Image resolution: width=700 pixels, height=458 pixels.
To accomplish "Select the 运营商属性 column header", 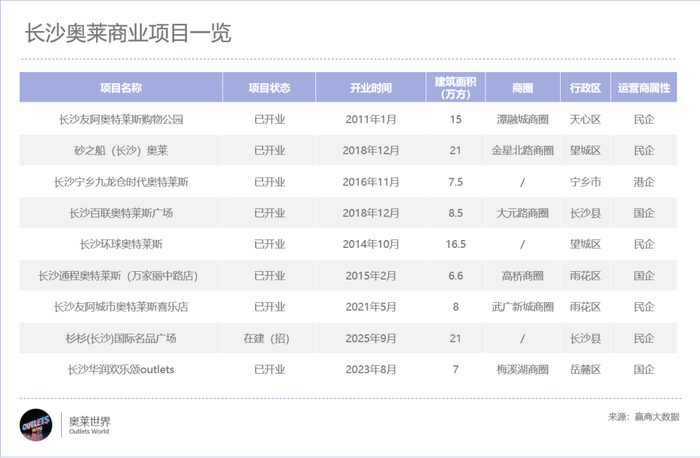I will pyautogui.click(x=644, y=87).
